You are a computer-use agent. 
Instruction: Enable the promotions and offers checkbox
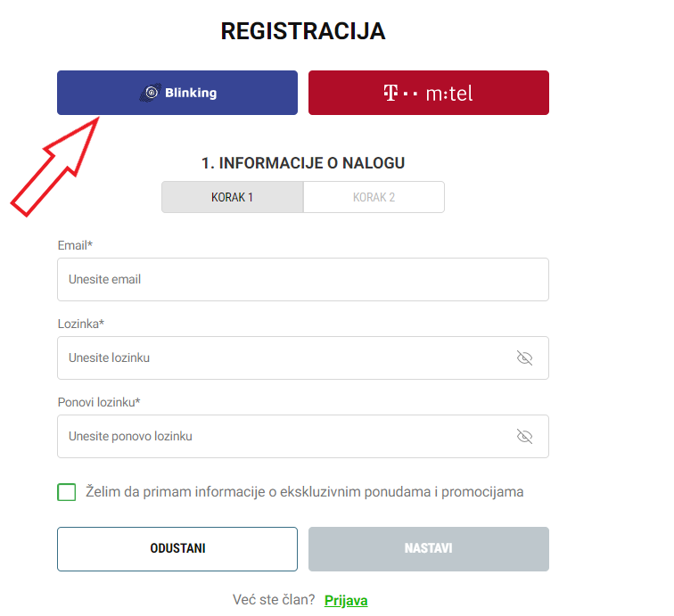(x=67, y=492)
